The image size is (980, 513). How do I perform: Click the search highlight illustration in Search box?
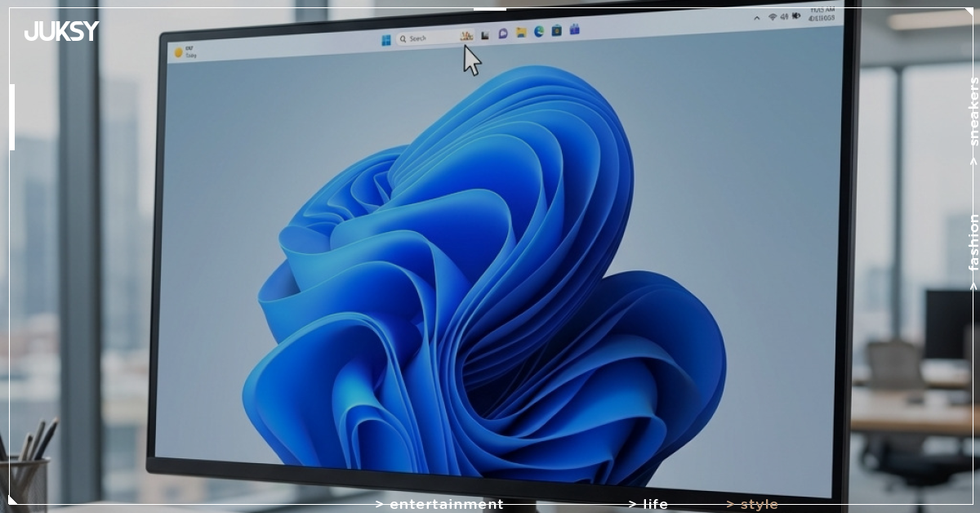point(466,36)
